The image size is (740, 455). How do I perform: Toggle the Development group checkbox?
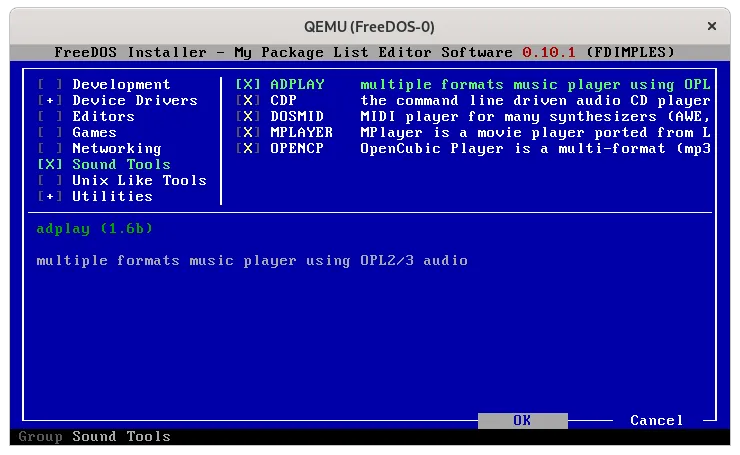pyautogui.click(x=49, y=85)
